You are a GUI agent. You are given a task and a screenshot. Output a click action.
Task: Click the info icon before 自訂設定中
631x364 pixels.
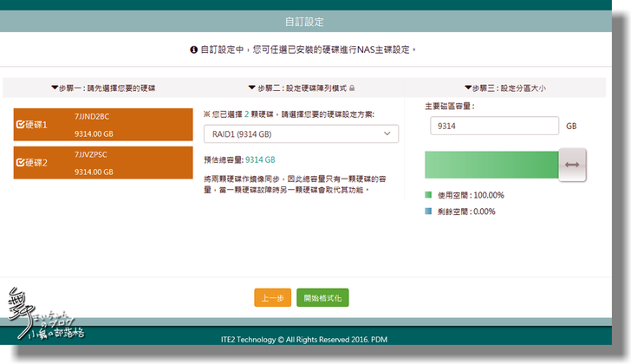(192, 50)
